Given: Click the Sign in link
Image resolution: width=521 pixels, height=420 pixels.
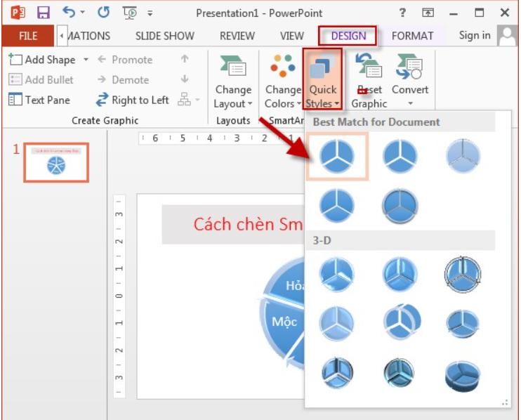Looking at the screenshot, I should point(475,35).
